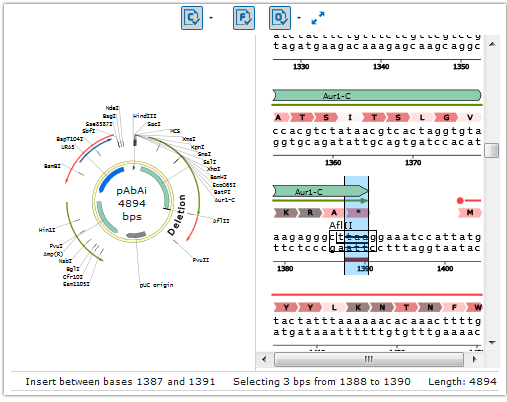Click Aur1-C feature arrow above K R A residues
The image size is (507, 402).
320,192
